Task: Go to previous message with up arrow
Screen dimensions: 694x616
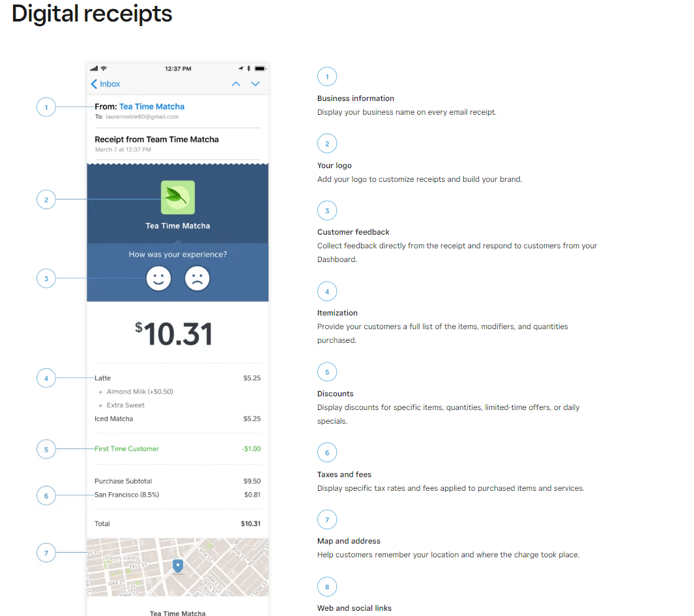Action: 236,83
